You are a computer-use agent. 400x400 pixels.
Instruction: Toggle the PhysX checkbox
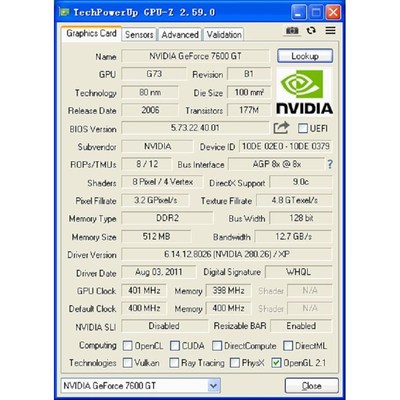click(235, 363)
